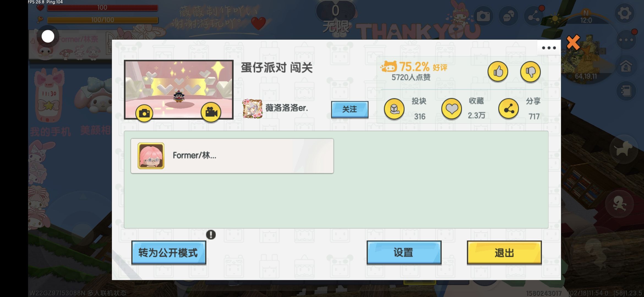
Task: Tap the thumbs-down dislike icon
Action: [530, 72]
